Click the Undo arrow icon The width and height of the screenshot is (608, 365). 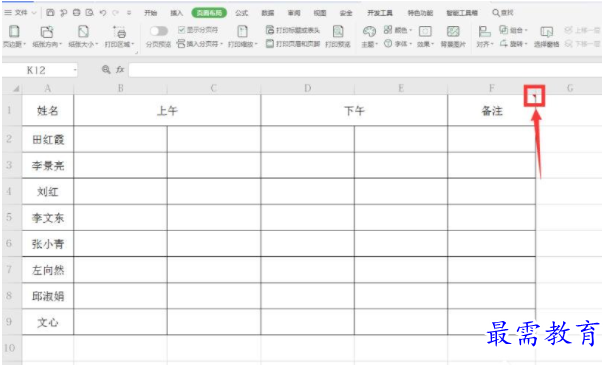click(103, 13)
